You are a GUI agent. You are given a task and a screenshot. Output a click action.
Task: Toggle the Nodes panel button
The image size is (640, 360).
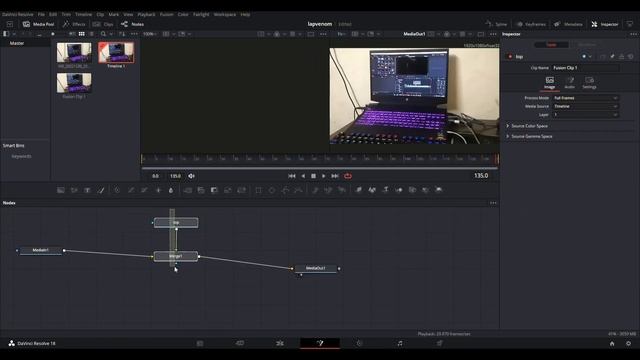pyautogui.click(x=132, y=24)
